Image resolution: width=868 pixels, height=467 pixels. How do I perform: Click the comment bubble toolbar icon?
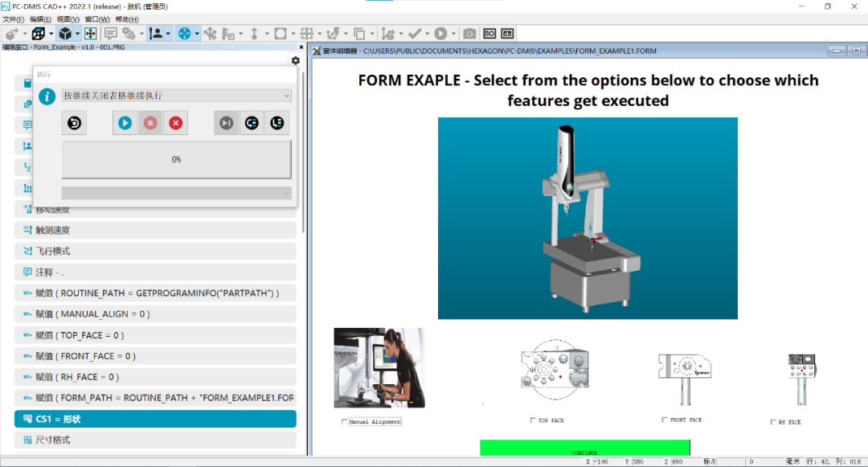111,34
